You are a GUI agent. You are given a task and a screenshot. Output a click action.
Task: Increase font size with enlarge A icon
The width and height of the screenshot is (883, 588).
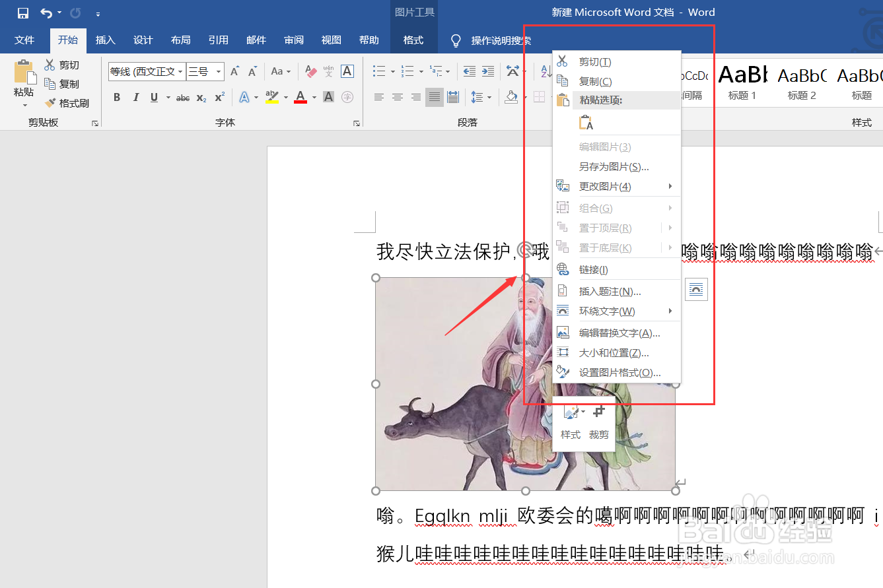[x=234, y=71]
